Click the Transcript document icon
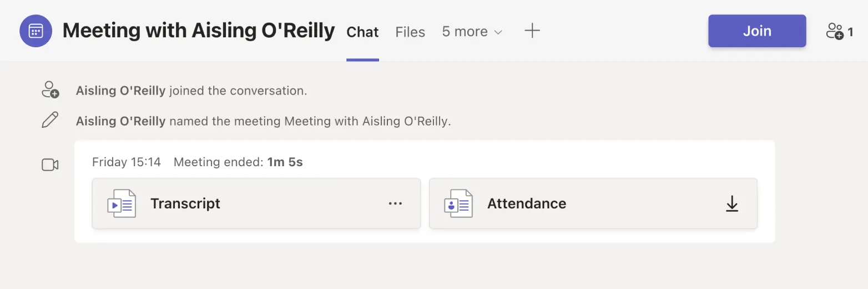Viewport: 868px width, 289px height. 122,203
